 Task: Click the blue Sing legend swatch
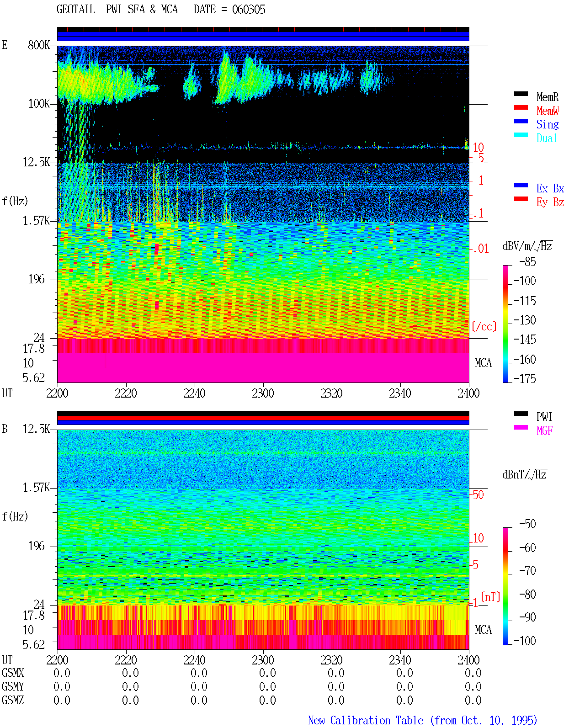(521, 121)
